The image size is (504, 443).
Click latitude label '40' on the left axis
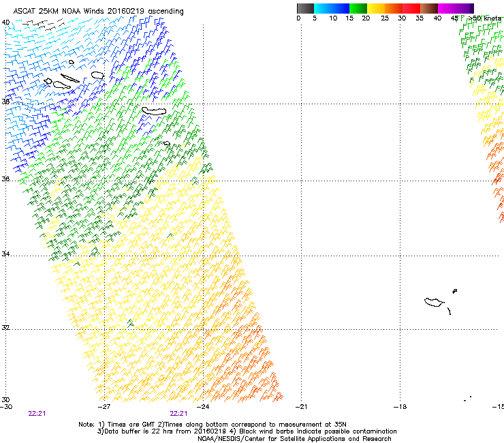(5, 22)
